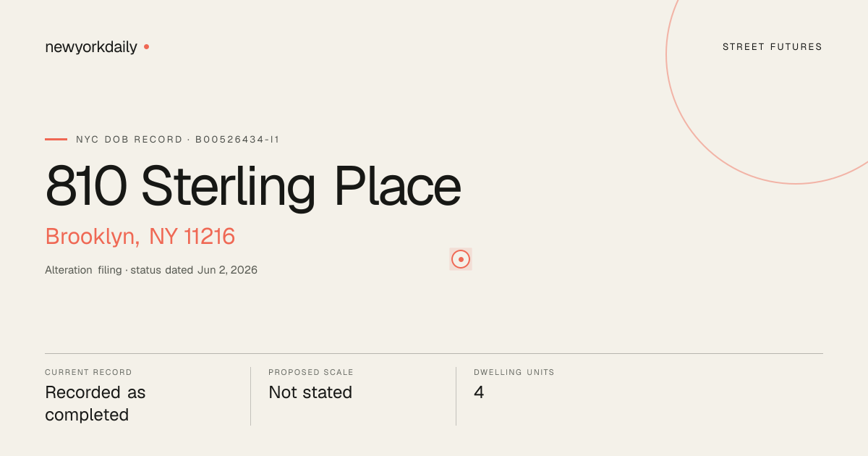This screenshot has width=868, height=456.
Task: Click the status date Jun 2, 2026
Action: tap(227, 270)
